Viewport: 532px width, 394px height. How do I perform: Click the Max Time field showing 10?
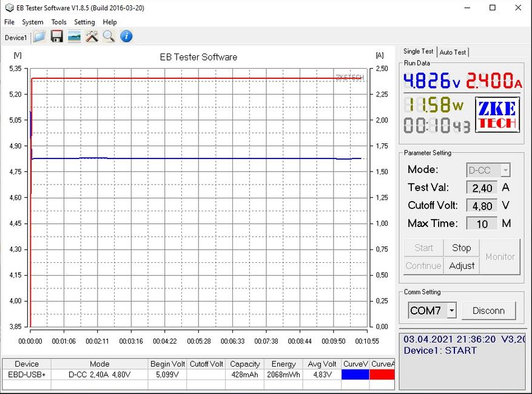click(x=482, y=224)
